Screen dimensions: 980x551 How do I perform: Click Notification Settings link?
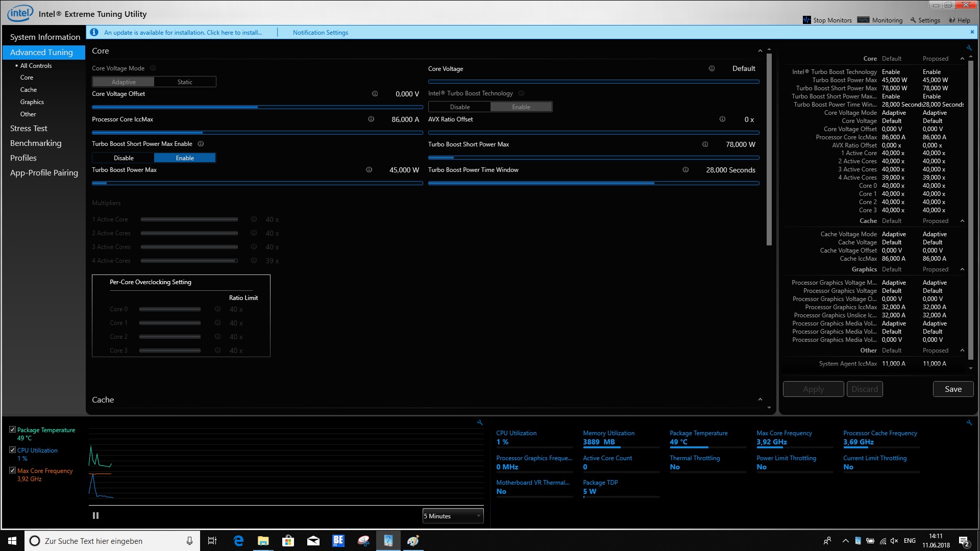[x=320, y=32]
